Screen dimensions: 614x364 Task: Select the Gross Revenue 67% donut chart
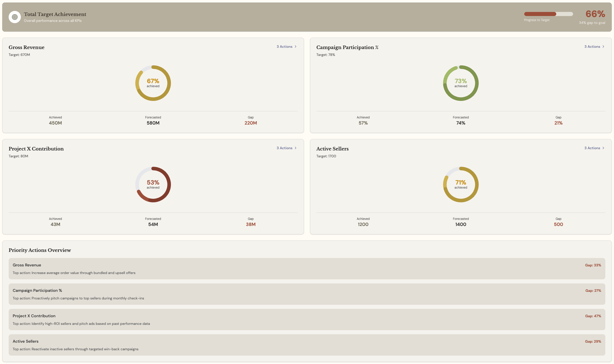(x=153, y=83)
